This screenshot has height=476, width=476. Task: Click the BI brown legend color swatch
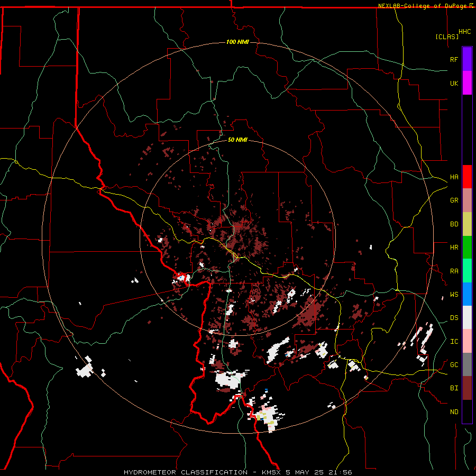point(467,388)
